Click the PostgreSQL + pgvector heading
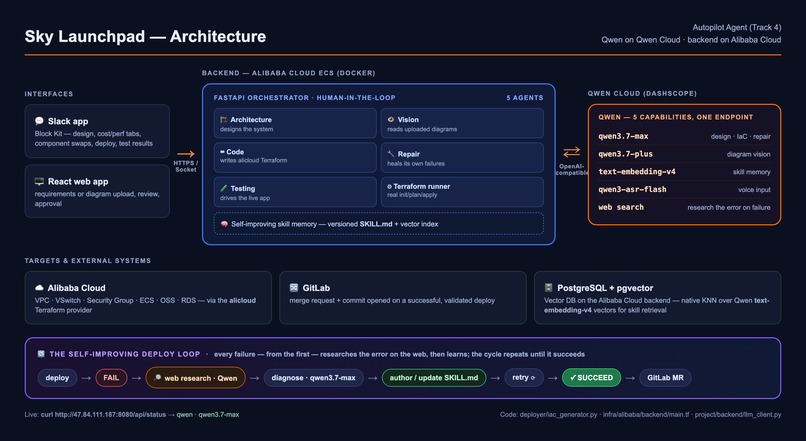Screen dimensions: 806x441 tap(605, 288)
